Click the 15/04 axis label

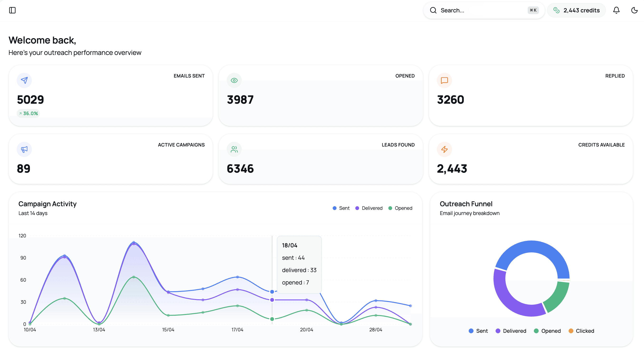[168, 329]
